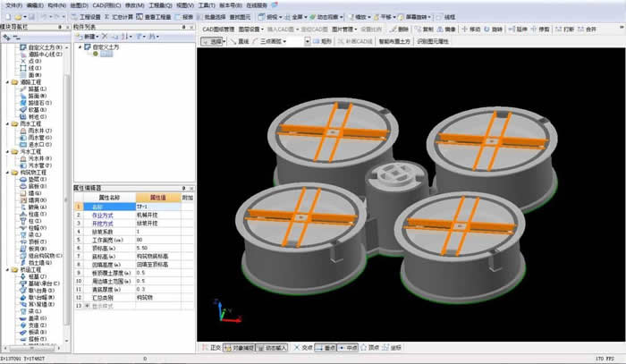Open the 工具(T) menu
626x364 pixels.
[x=207, y=5]
